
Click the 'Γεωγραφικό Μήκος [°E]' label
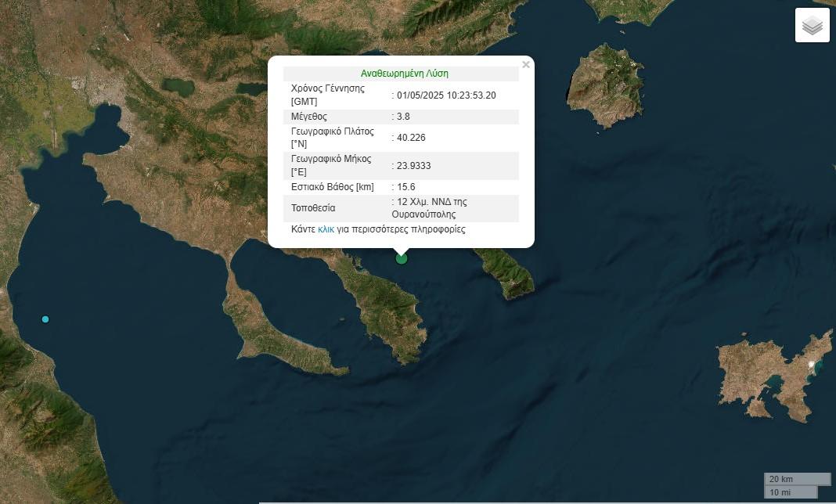point(332,166)
